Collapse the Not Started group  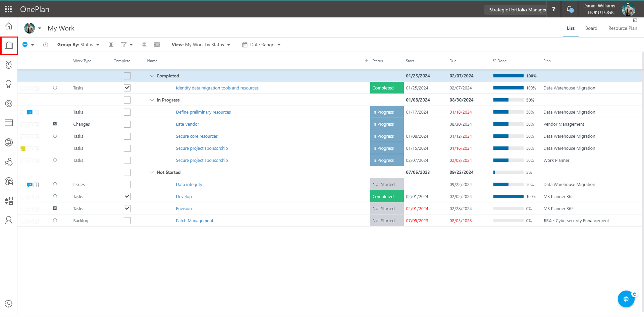(152, 173)
